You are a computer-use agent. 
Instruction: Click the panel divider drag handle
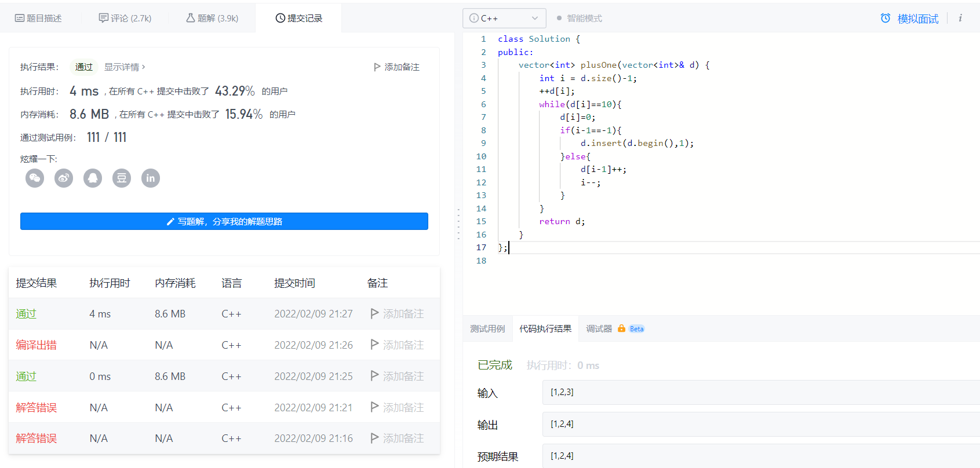tap(458, 224)
